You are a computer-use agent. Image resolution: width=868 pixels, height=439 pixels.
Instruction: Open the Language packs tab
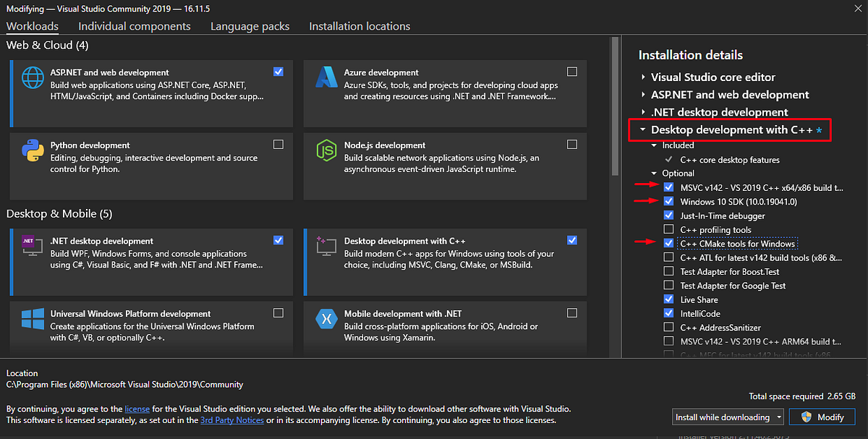point(250,26)
